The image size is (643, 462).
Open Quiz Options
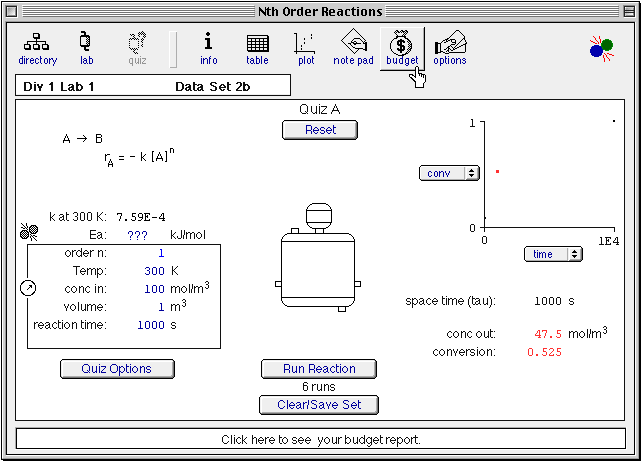click(x=117, y=369)
